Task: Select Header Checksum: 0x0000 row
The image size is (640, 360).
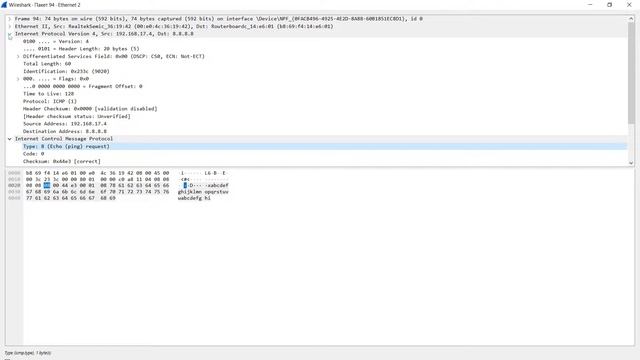Action: coord(90,109)
